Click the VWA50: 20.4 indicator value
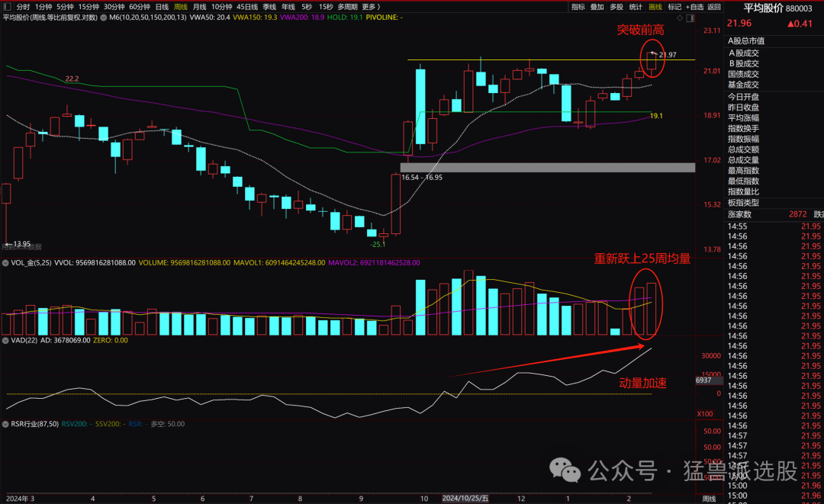 tap(210, 18)
